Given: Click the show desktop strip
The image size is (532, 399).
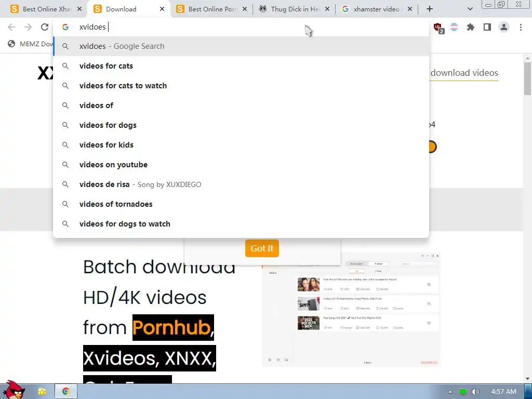Looking at the screenshot, I should point(528,392).
